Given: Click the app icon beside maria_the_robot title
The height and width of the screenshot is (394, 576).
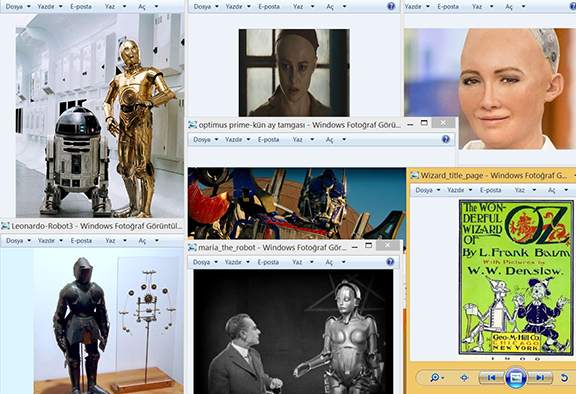Looking at the screenshot, I should 192,247.
